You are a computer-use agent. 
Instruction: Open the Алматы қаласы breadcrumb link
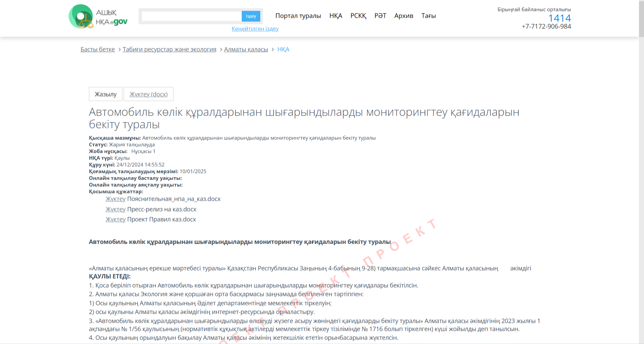[246, 49]
